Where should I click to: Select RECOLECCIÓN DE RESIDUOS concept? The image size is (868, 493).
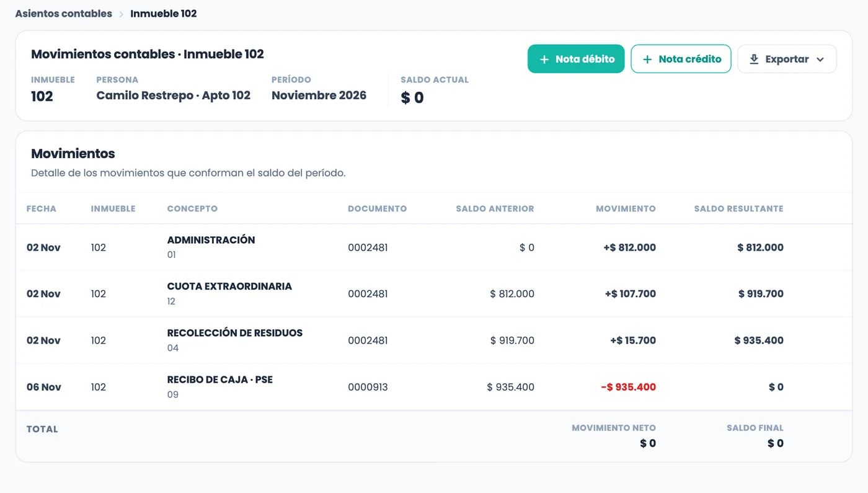coord(235,333)
